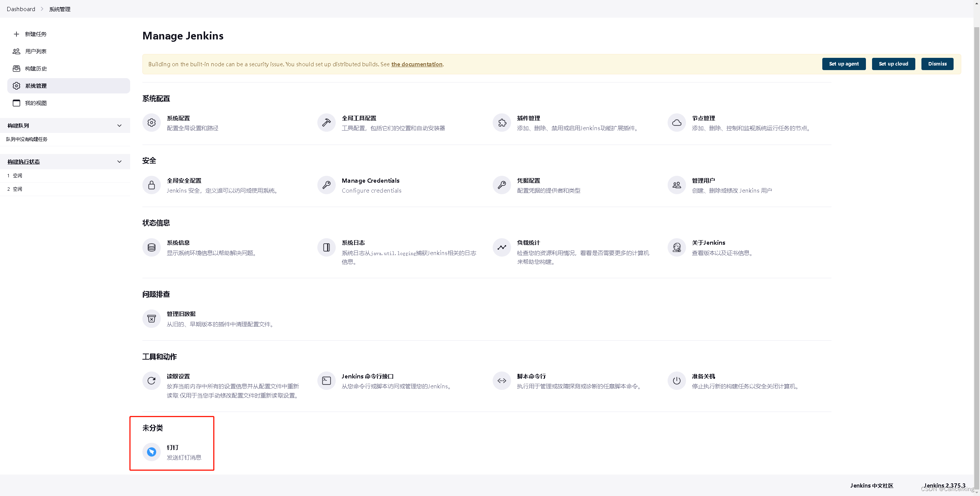Click the gear icon beside 系统管理 in sidebar
Screen dimensions: 980x496
pyautogui.click(x=16, y=86)
